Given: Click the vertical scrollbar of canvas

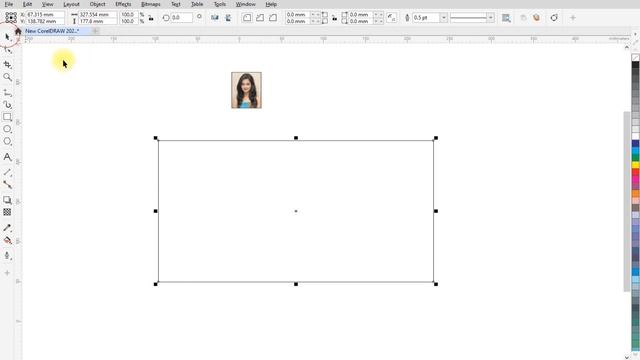Looking at the screenshot, I should coord(627,202).
